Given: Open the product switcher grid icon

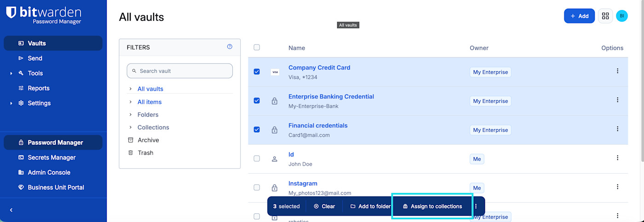Looking at the screenshot, I should pyautogui.click(x=605, y=16).
